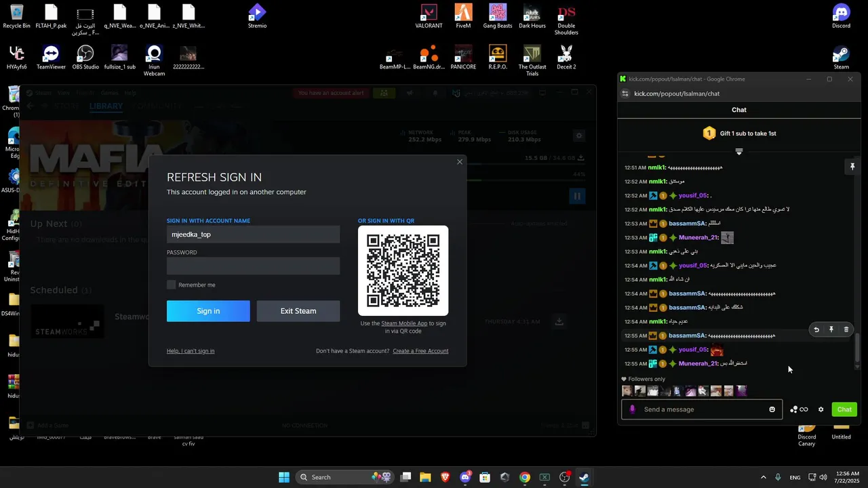Open the HYAyfs6 desktop icon
The width and height of the screenshot is (868, 488).
[x=16, y=58]
